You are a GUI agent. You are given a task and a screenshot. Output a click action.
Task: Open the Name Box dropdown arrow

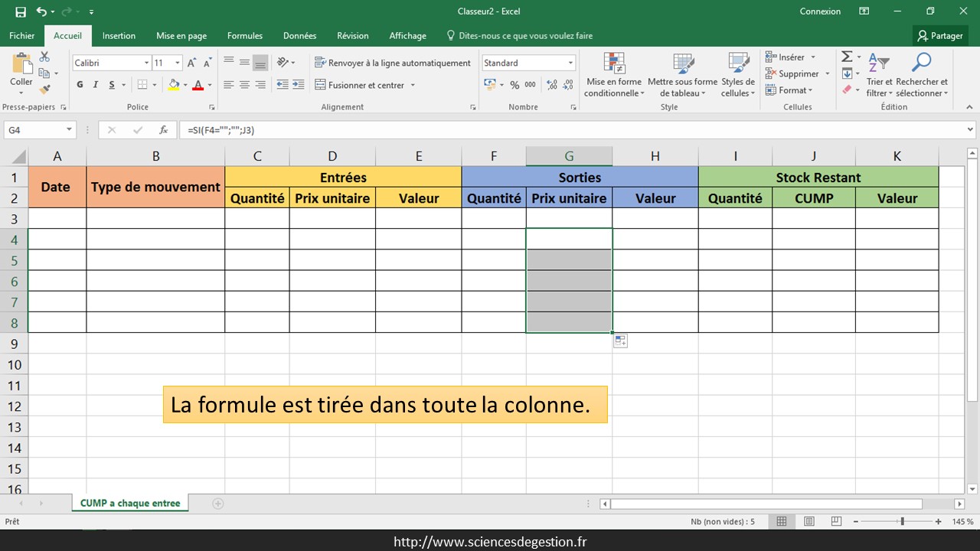click(69, 130)
